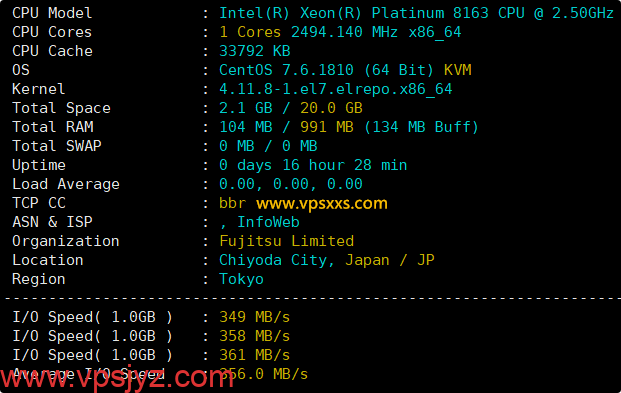Screen dimensions: 621x393
Task: Click 'CentOS 7.6.1810 (64 Bit)' text
Action: pos(326,70)
